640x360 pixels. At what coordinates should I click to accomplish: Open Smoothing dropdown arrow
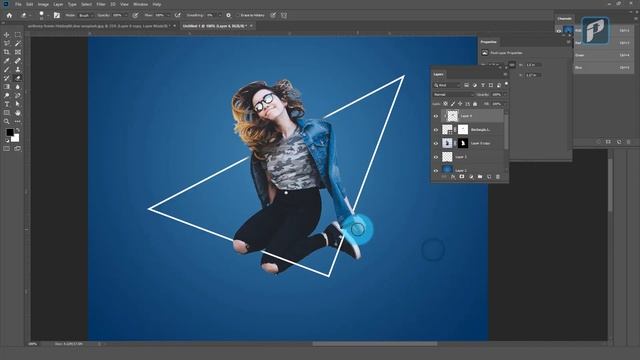click(220, 15)
